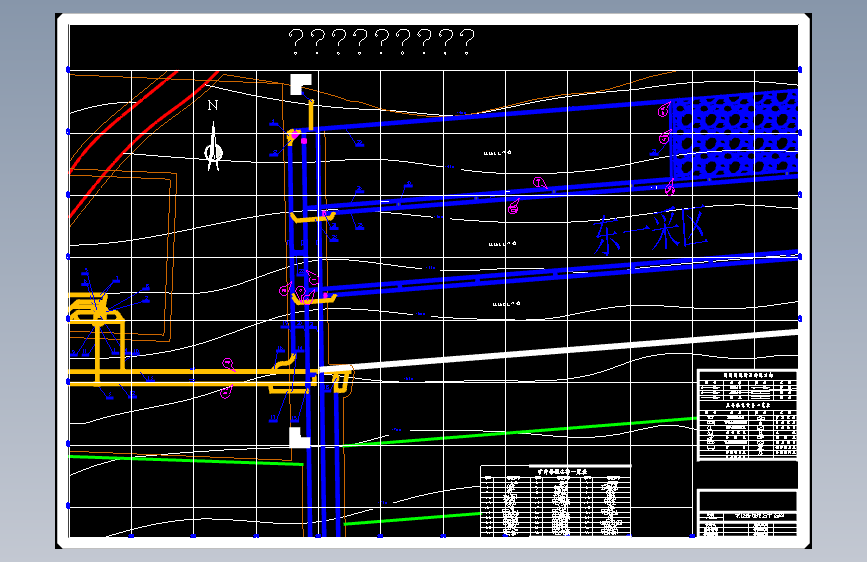Click the white block near the lower green line

pos(299,437)
